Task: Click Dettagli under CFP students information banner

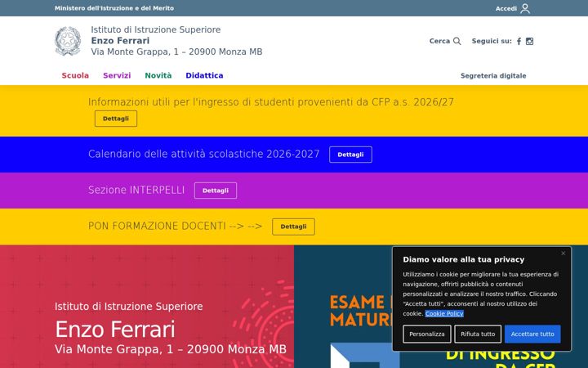Action: click(x=116, y=119)
